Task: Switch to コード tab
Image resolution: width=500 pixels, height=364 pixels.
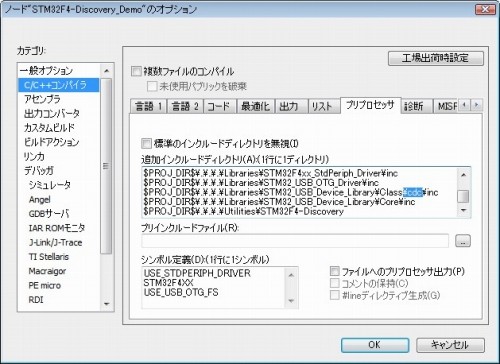Action: click(220, 107)
